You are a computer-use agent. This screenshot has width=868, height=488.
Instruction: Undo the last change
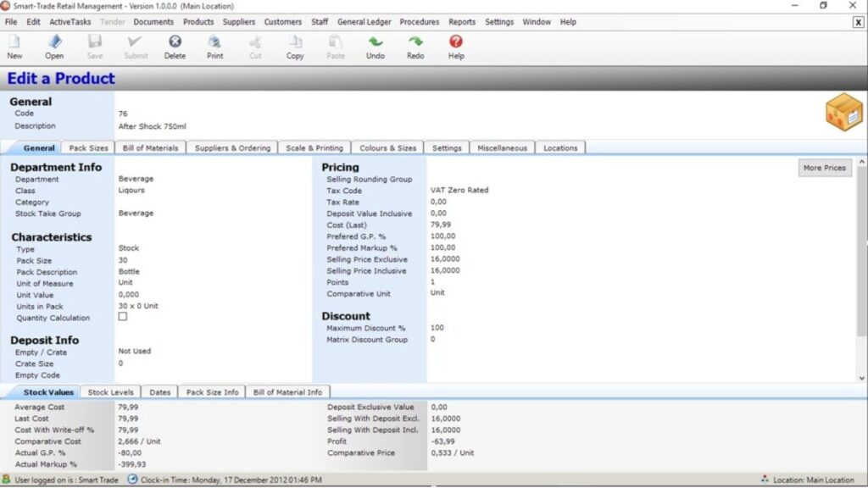[x=376, y=47]
